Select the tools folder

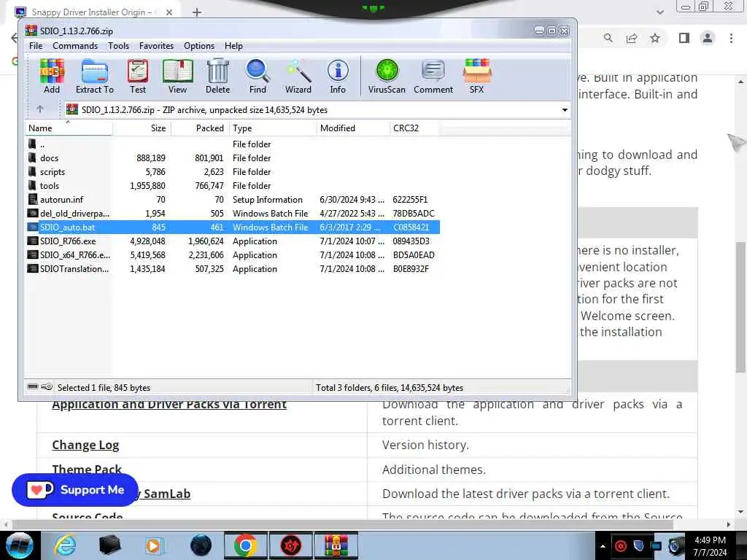(x=233, y=185)
